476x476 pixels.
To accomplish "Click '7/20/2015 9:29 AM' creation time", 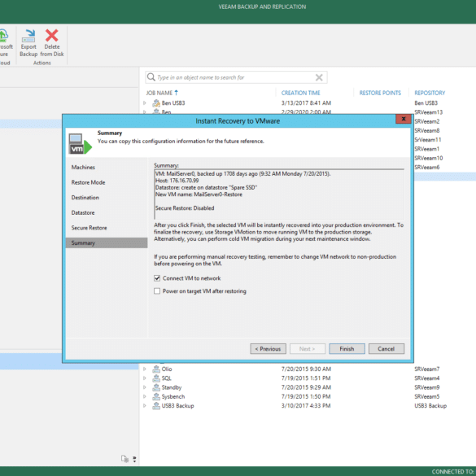I will click(306, 387).
